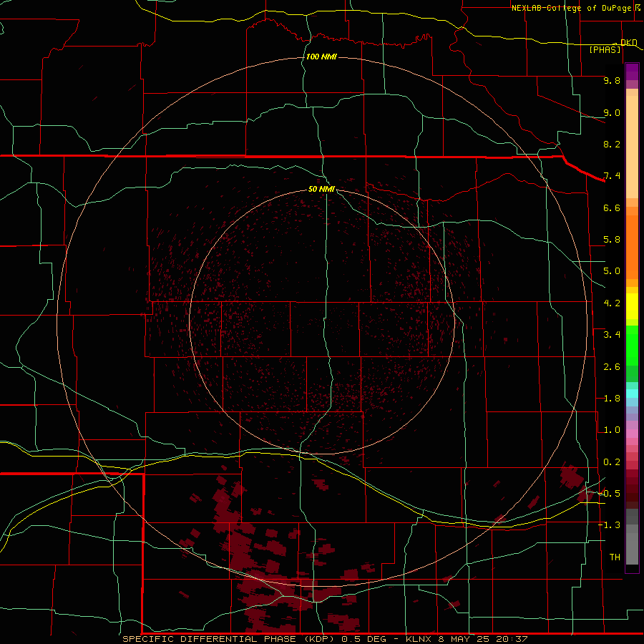
Task: Click the -0.5 value on color scale
Action: (x=610, y=494)
